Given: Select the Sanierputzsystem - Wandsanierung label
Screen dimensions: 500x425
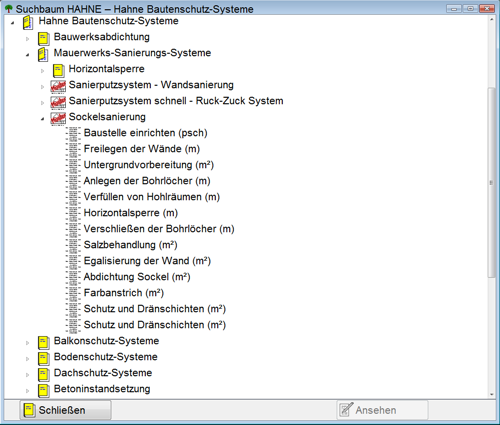Looking at the screenshot, I should tap(151, 85).
